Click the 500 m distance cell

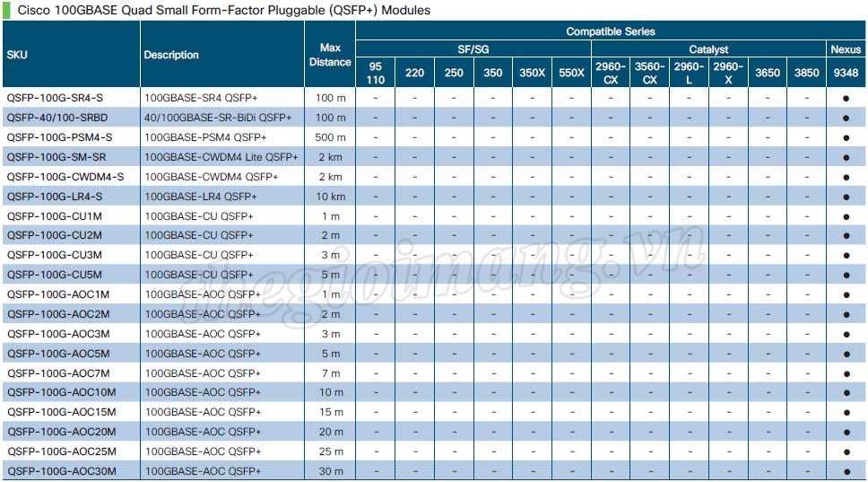coord(330,137)
